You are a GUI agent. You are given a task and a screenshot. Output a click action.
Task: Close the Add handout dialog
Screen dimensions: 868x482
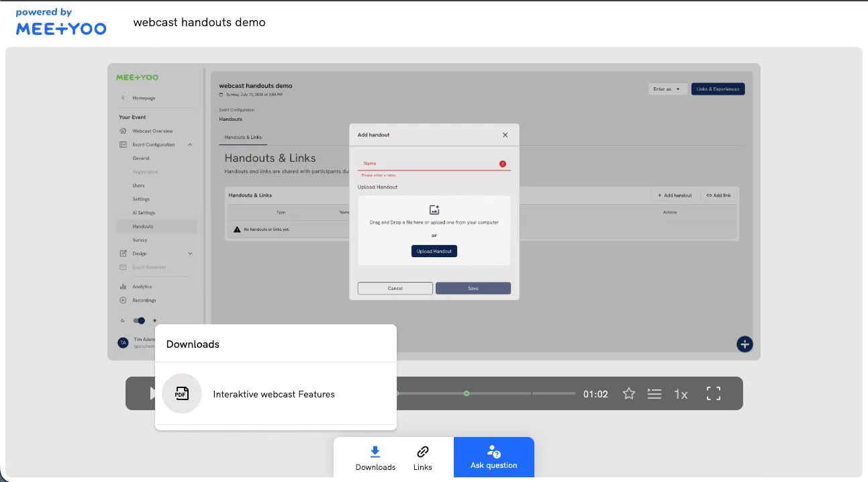tap(505, 135)
